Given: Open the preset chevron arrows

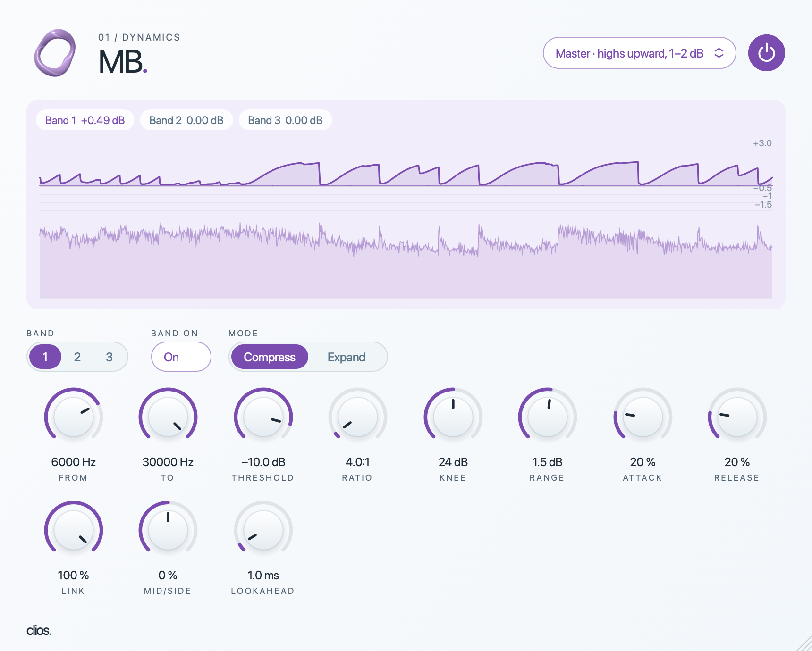Looking at the screenshot, I should [719, 53].
